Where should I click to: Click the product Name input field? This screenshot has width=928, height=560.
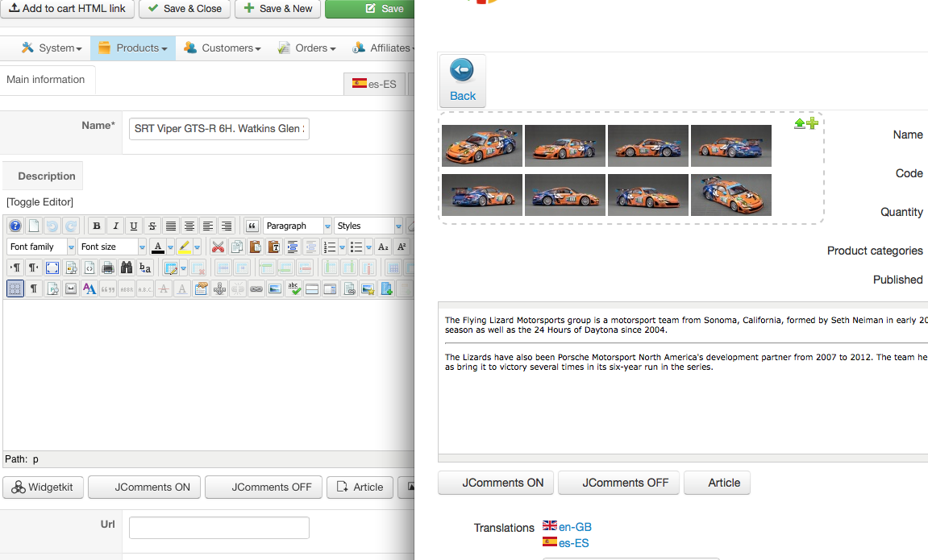tap(219, 128)
